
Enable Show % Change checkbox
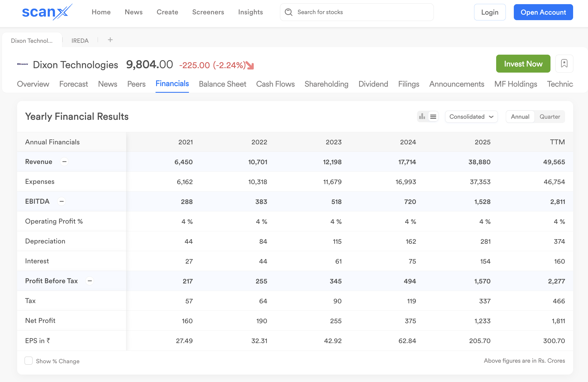point(29,361)
